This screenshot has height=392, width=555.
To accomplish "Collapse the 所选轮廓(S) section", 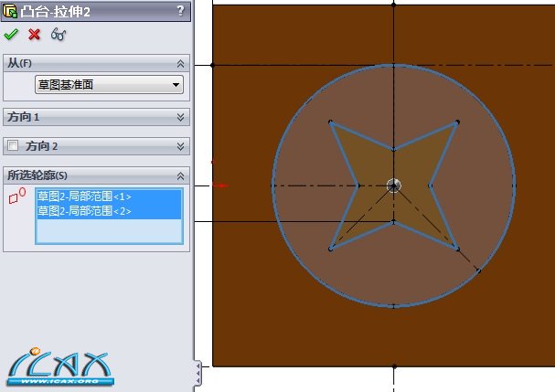I will (x=180, y=175).
